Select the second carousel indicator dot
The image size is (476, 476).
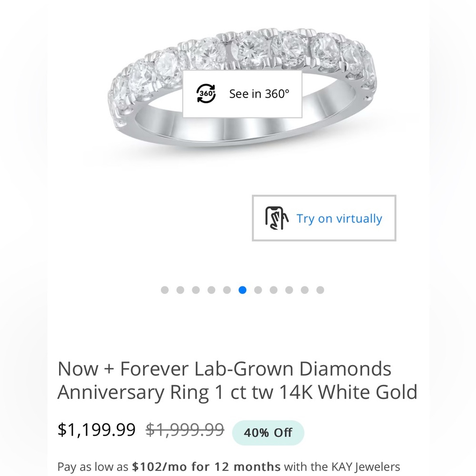click(180, 290)
